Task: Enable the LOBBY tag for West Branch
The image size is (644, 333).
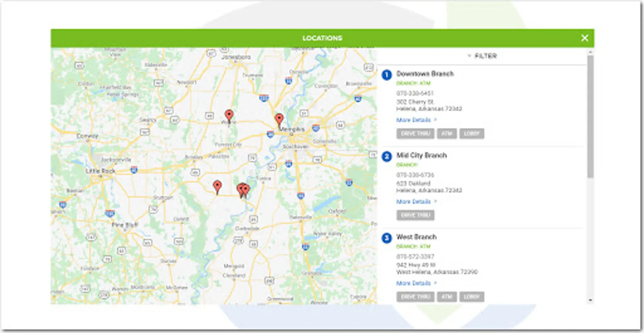Action: [472, 297]
